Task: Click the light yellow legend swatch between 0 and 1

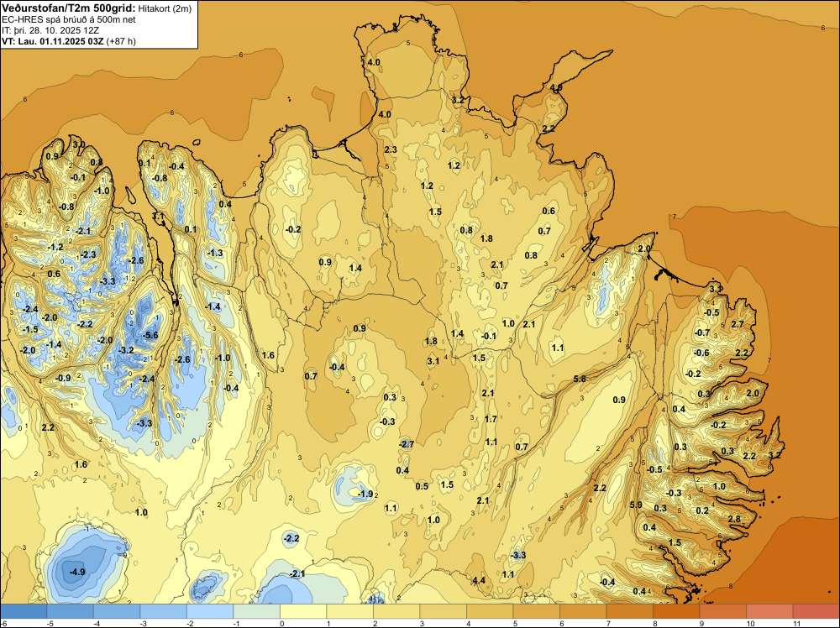Action: [303, 611]
